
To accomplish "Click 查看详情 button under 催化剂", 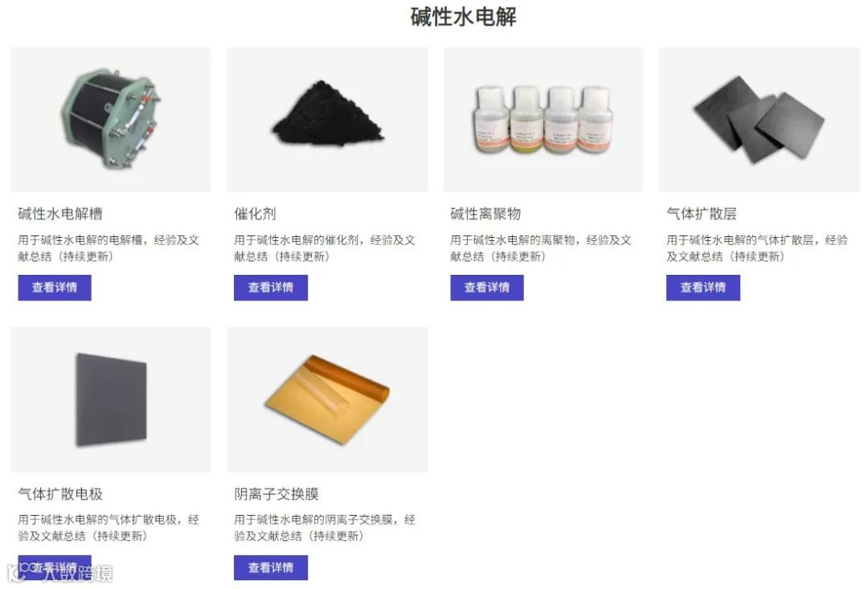I will coord(271,288).
